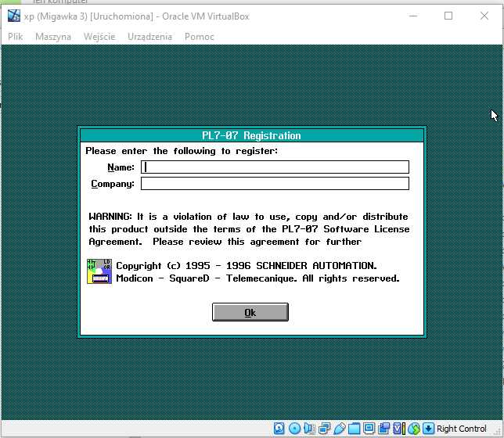The width and height of the screenshot is (504, 438).
Task: Click the Name: label
Action: (121, 167)
